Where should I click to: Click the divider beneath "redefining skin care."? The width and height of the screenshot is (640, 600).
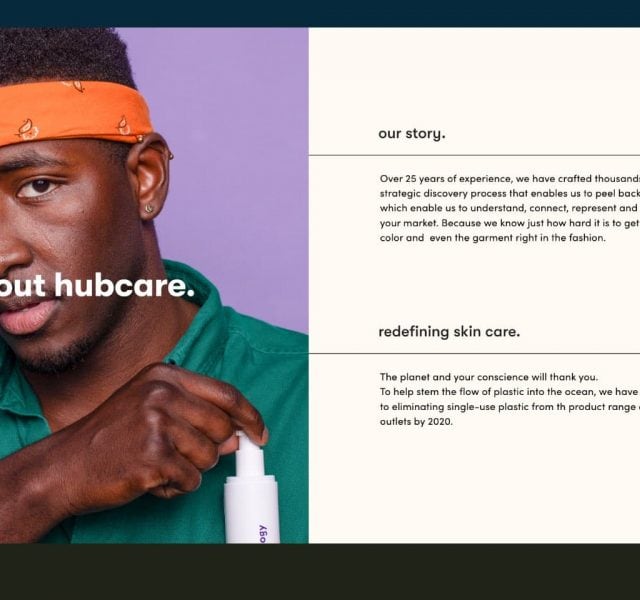[474, 353]
